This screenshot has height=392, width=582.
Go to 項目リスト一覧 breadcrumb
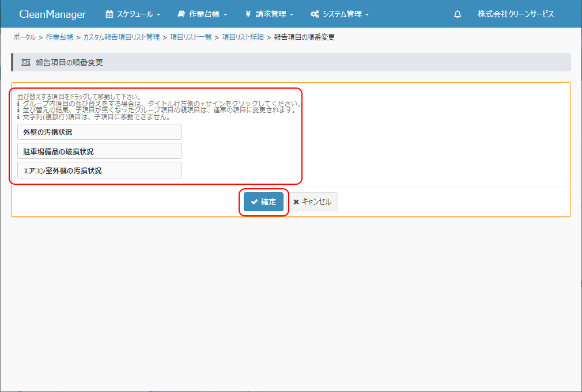pos(191,37)
